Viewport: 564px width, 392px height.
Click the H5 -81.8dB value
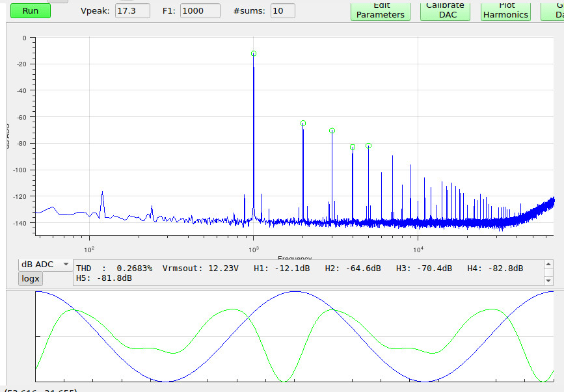(104, 278)
